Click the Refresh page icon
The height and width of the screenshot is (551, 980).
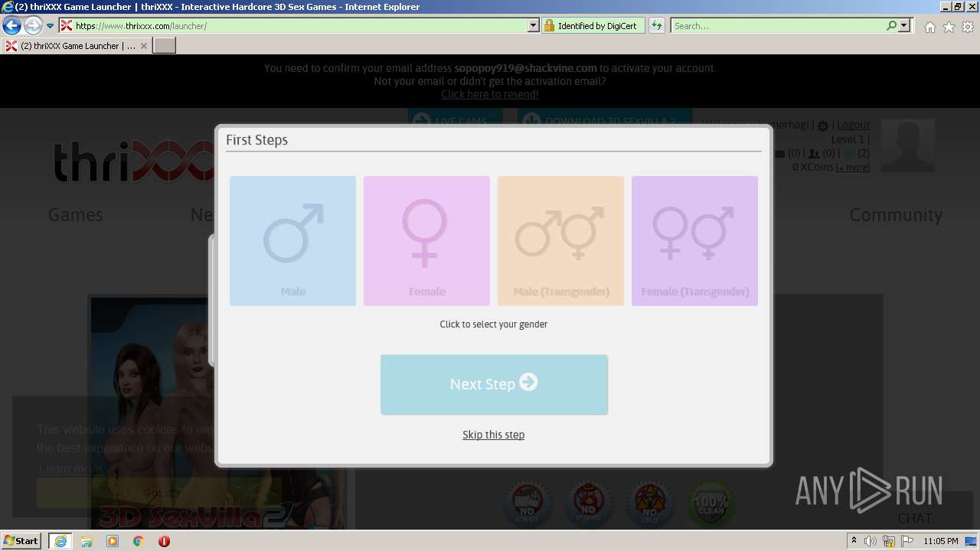pos(657,25)
